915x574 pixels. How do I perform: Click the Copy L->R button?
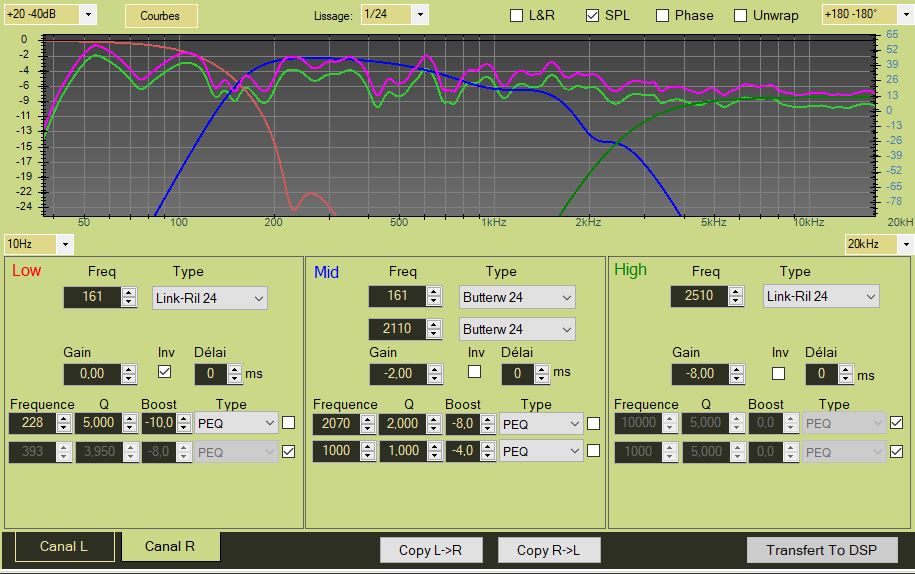coord(431,550)
